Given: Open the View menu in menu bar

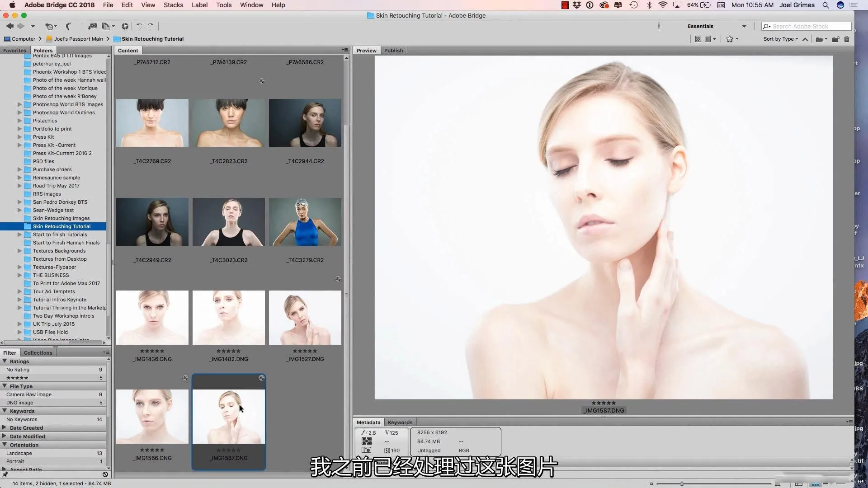Looking at the screenshot, I should [x=147, y=5].
